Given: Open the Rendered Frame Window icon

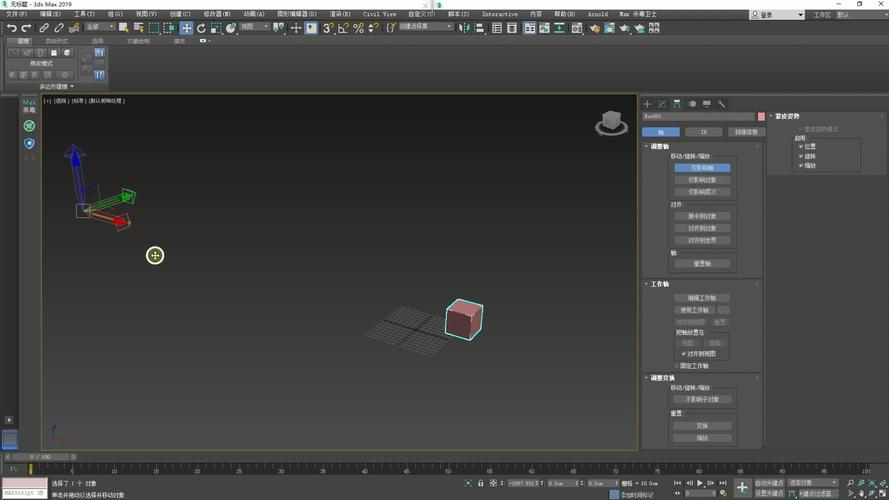Looking at the screenshot, I should [x=609, y=28].
